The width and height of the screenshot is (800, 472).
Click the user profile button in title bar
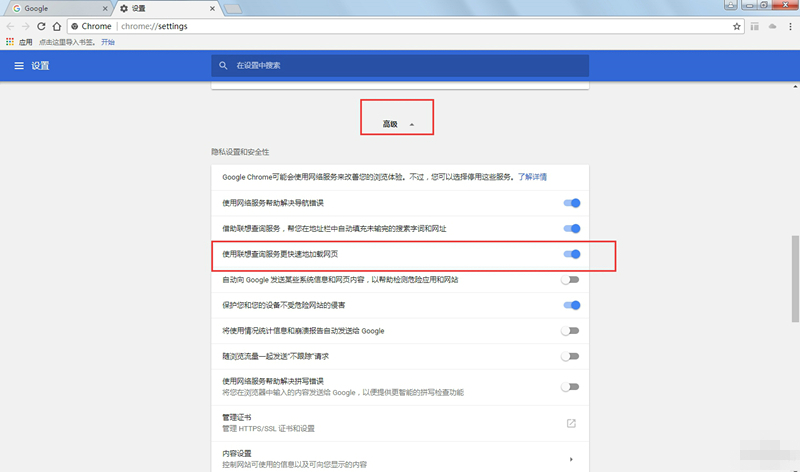pos(731,5)
